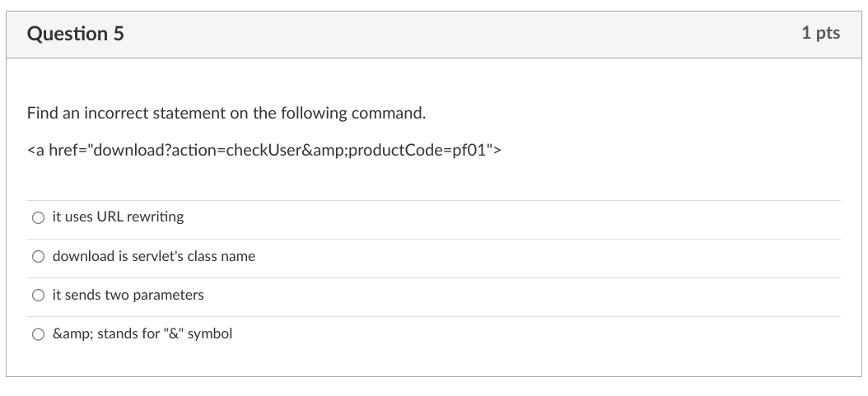Click the "it uses URL rewriting" answer text
The image size is (868, 396).
coord(118,217)
